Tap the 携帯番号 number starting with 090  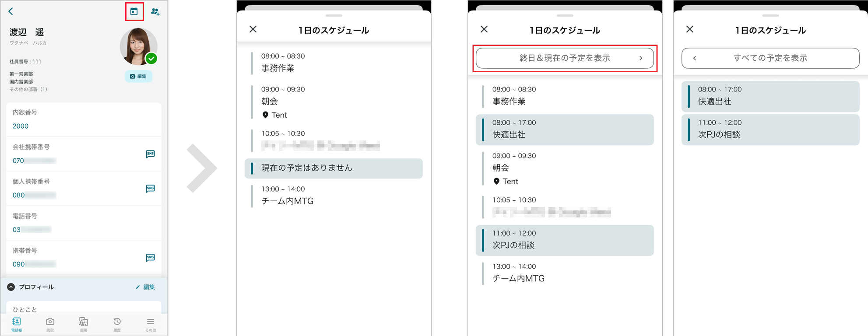(34, 264)
